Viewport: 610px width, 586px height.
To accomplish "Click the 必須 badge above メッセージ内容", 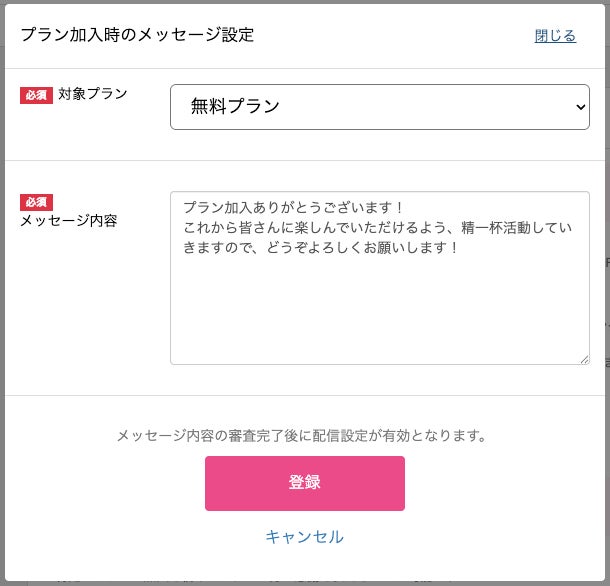I will coord(36,202).
